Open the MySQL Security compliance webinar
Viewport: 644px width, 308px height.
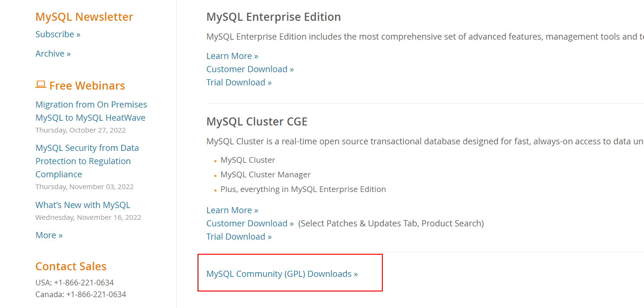pos(87,161)
